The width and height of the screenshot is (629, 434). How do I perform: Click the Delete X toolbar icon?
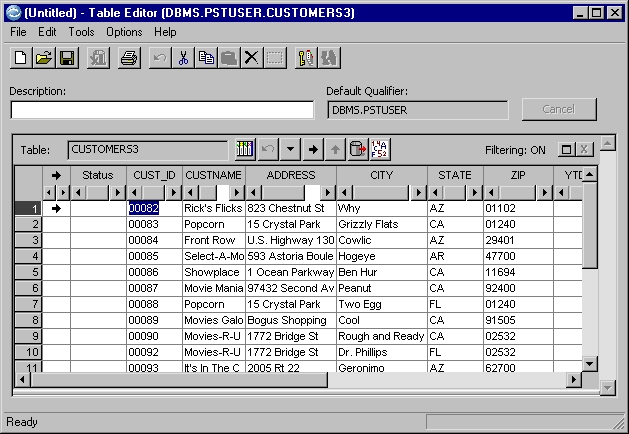252,58
